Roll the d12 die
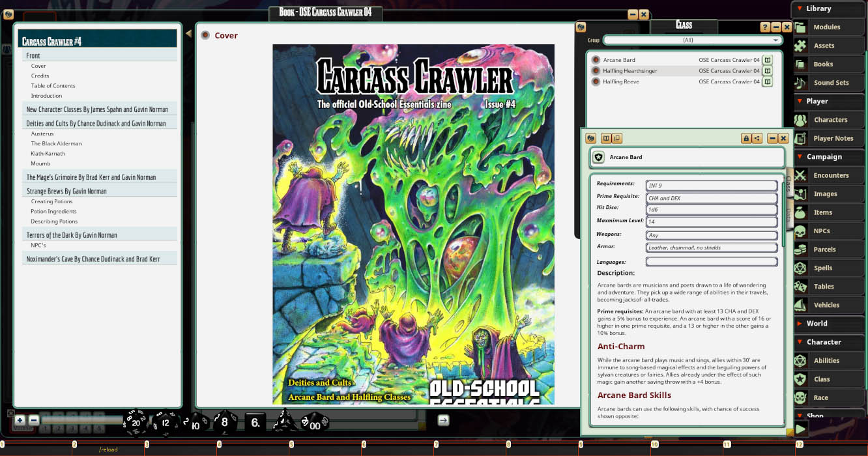 [x=166, y=422]
